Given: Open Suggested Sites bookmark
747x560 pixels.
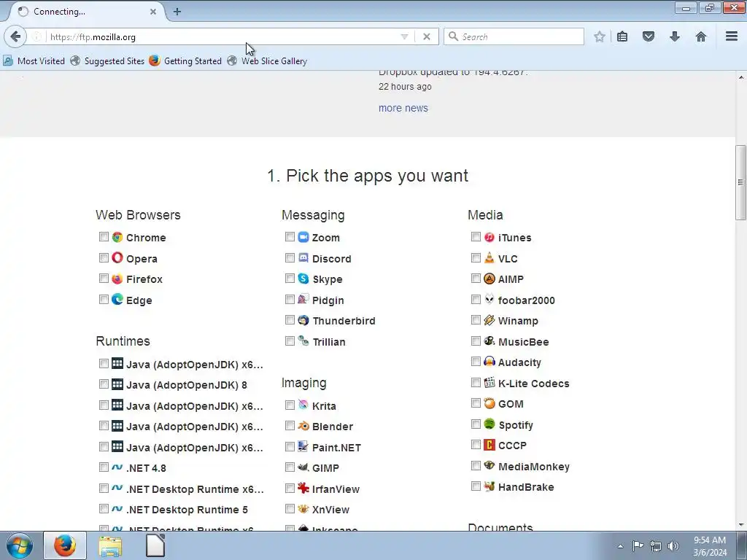Looking at the screenshot, I should 107,61.
